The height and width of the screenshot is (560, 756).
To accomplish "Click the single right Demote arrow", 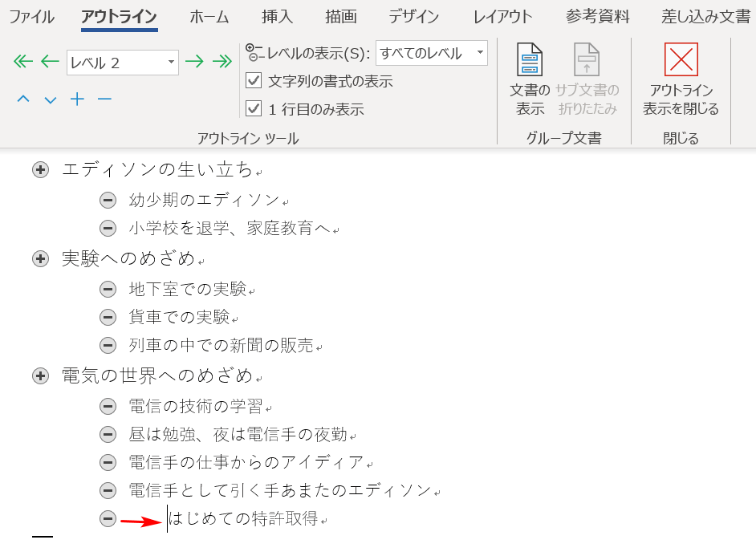I will tap(194, 61).
